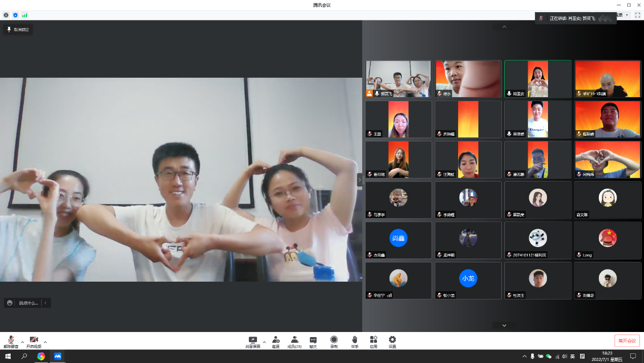This screenshot has width=644, height=363.
Task: Collapse the participant gallery side panel arrow
Action: coord(360,179)
